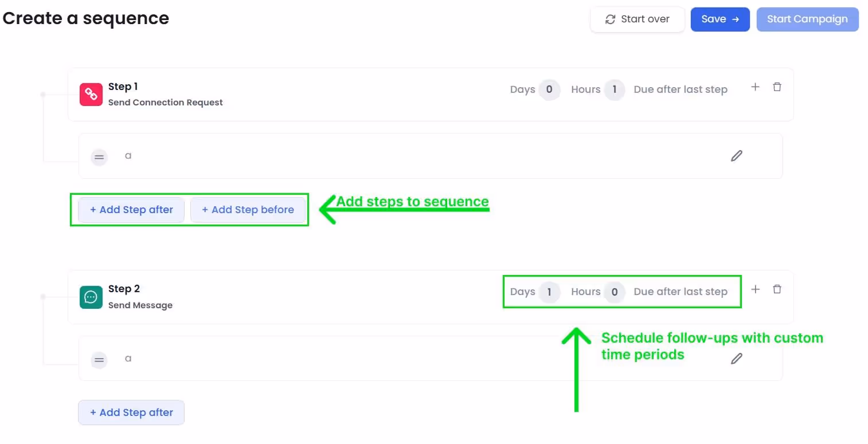This screenshot has width=868, height=444.
Task: Click the Hours value field on Step 1
Action: [614, 89]
